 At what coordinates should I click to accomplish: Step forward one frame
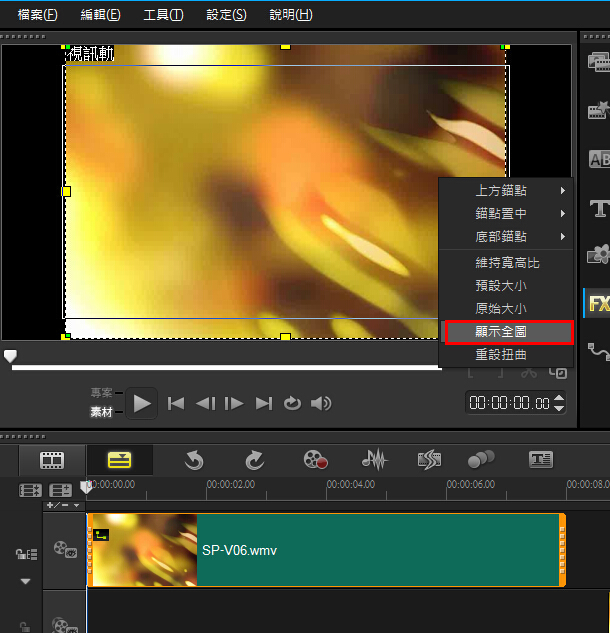coord(234,403)
